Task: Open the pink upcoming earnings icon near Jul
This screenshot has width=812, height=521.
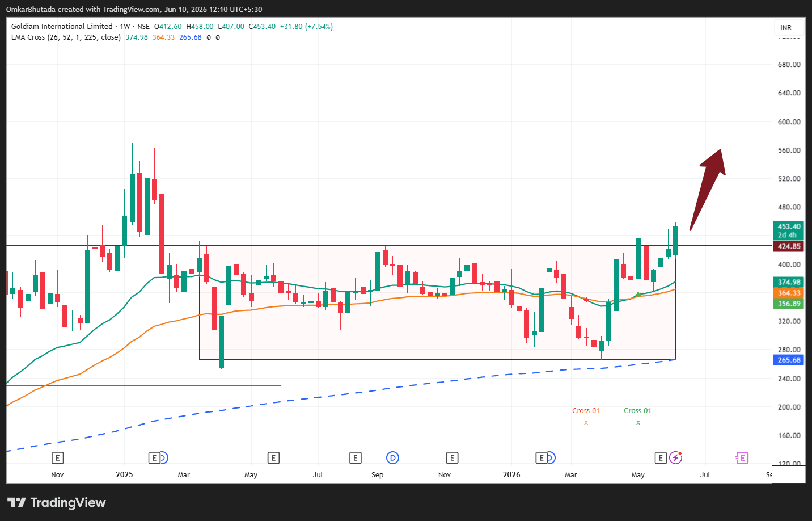Action: 742,457
